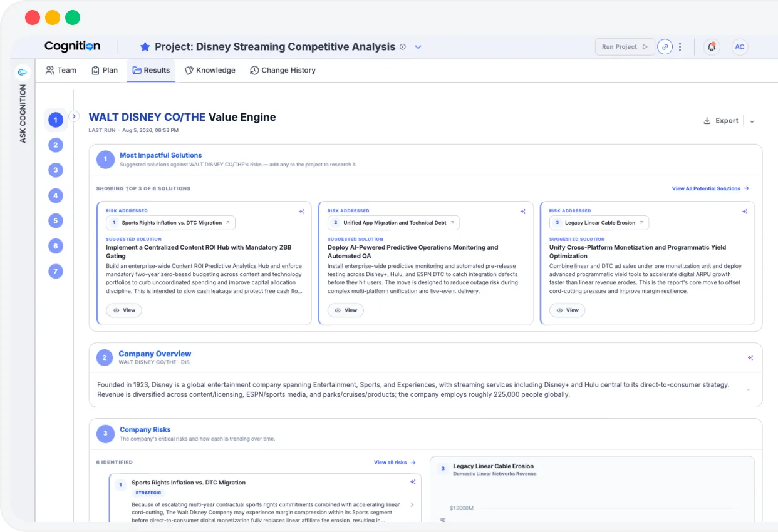The width and height of the screenshot is (778, 532).
Task: Expand the section navigator chevron
Action: [74, 116]
